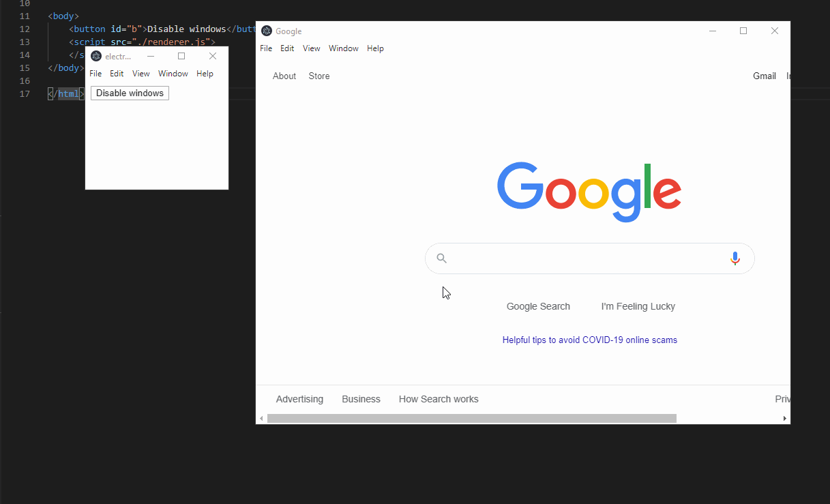The width and height of the screenshot is (830, 504).
Task: Click the Electron icon in Google window title bar
Action: pyautogui.click(x=267, y=31)
